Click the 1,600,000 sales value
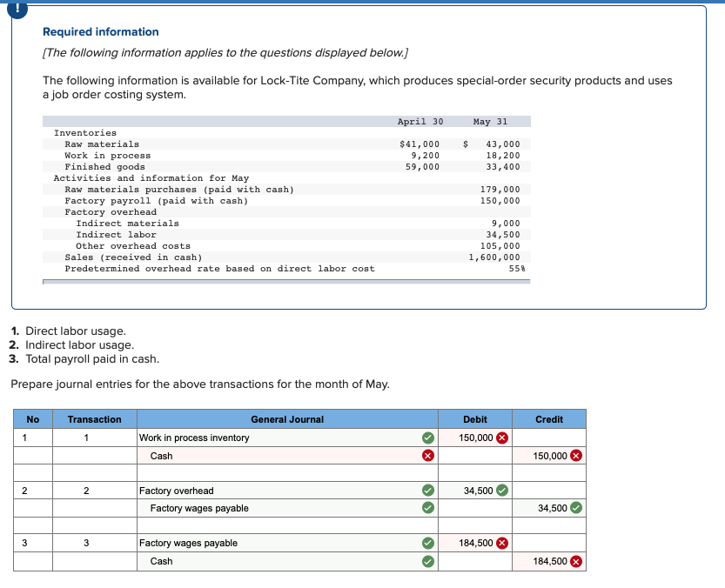Viewport: 725px width, 588px height. (x=494, y=257)
